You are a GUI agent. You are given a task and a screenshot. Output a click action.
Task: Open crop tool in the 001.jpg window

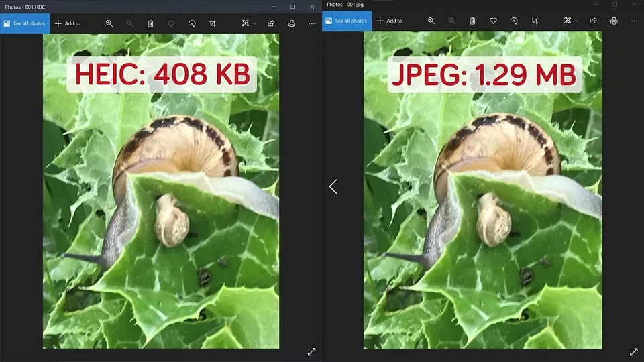[x=535, y=21]
